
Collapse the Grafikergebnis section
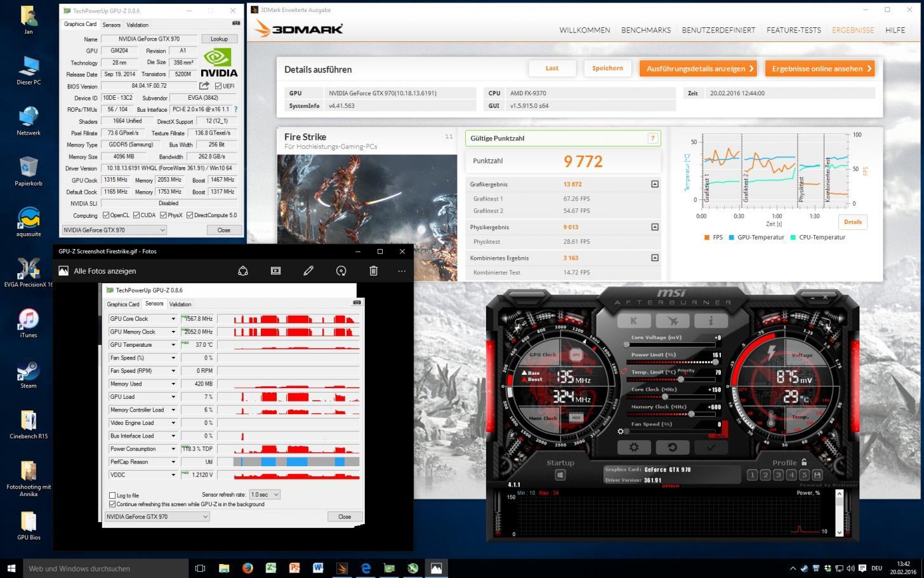pos(654,184)
